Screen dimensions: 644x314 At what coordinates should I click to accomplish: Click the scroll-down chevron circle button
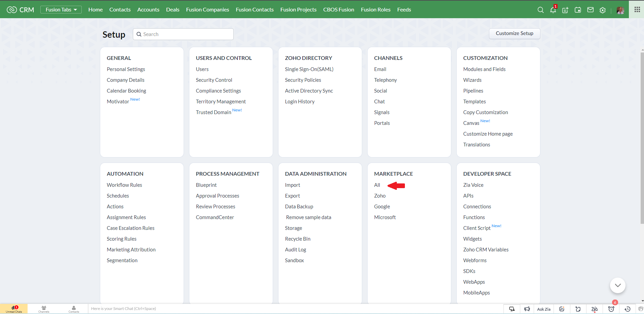[618, 285]
